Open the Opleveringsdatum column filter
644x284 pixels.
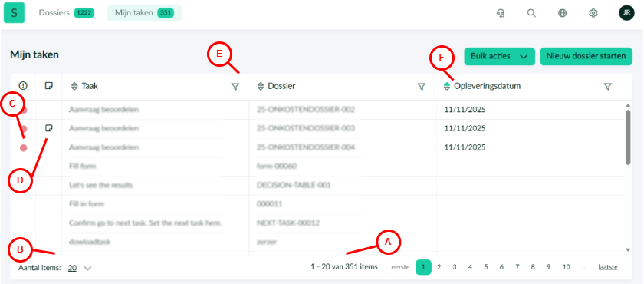608,86
